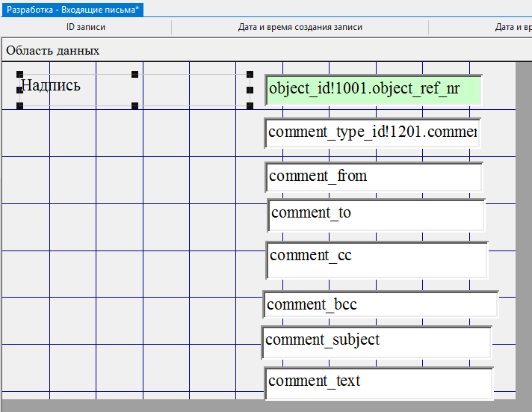Screen dimensions: 532x412
Task: Click top-middle sizing handle of Надпись label
Action: 135,74
